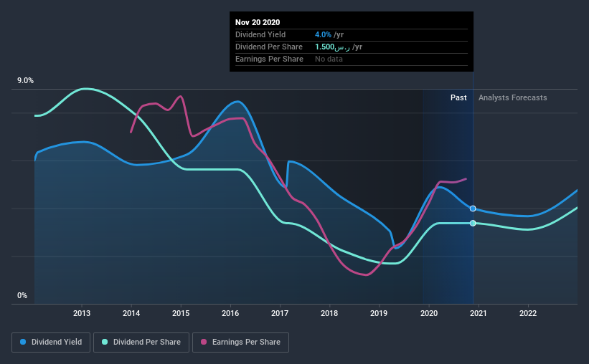Click the 1.500 dividend per share tooltip value

pos(332,47)
